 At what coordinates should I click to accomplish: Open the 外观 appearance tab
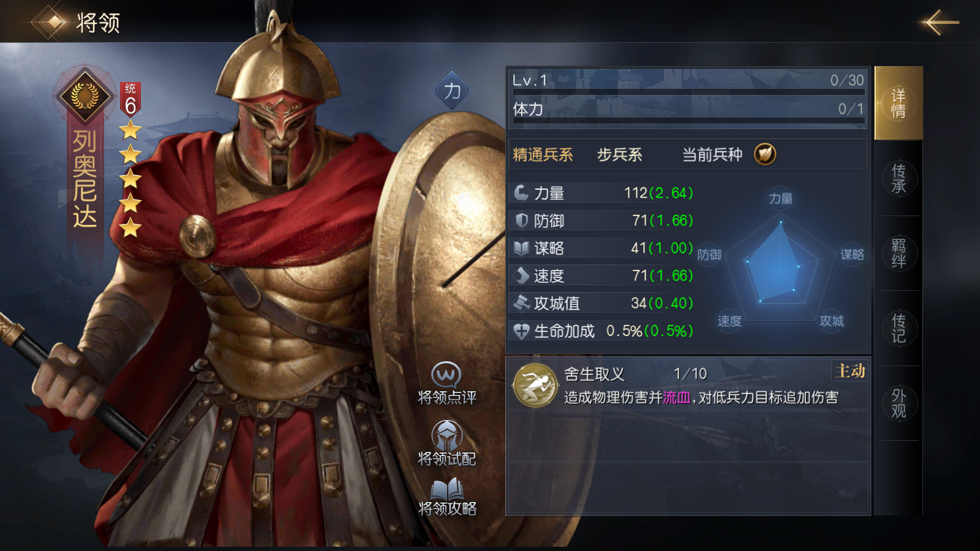[899, 403]
